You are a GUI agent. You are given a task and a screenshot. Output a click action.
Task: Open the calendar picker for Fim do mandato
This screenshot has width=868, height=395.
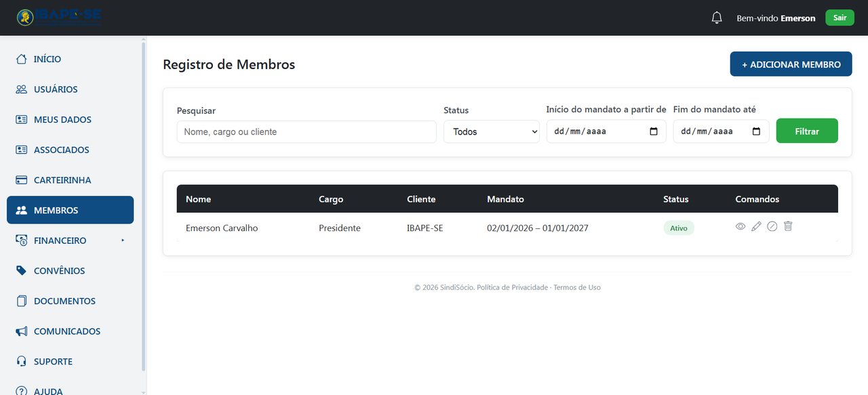pyautogui.click(x=757, y=131)
